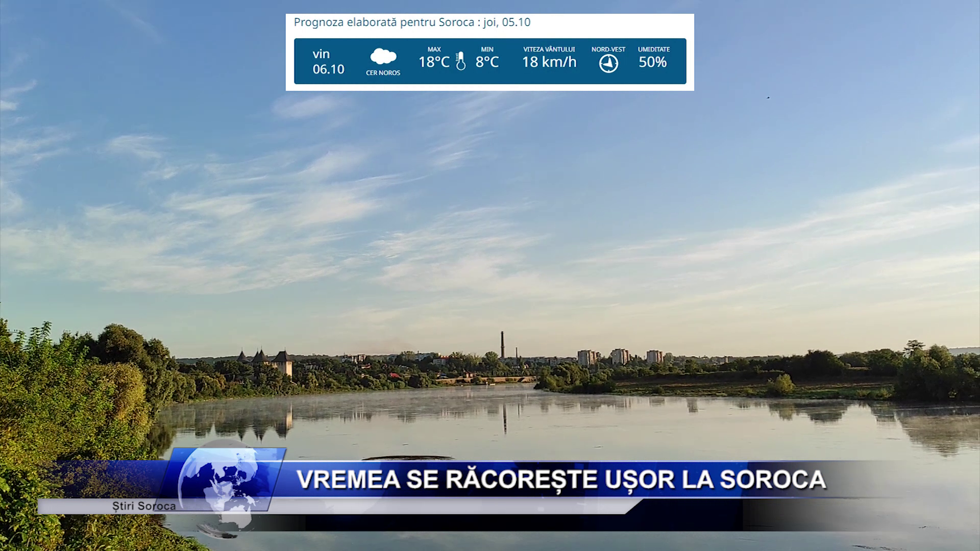Screen dimensions: 980x551
Task: Click the NORD-VEST wind compass icon
Action: tap(607, 63)
